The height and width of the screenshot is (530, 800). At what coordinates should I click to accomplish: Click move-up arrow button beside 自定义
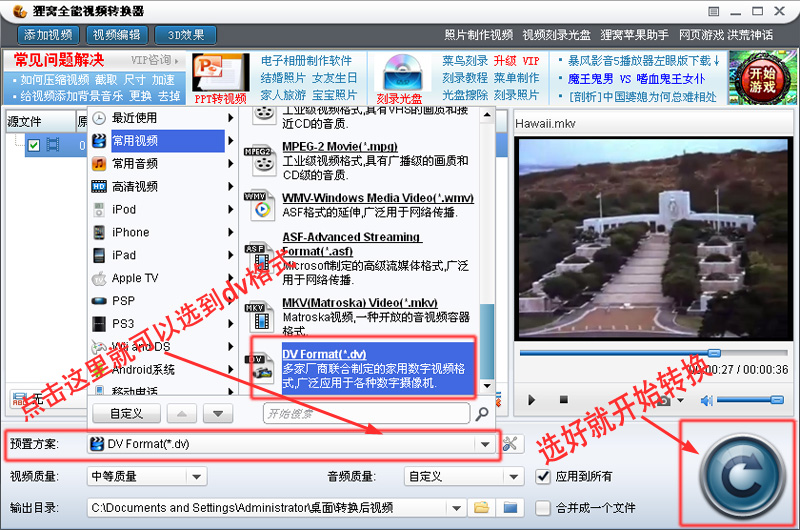coord(182,414)
